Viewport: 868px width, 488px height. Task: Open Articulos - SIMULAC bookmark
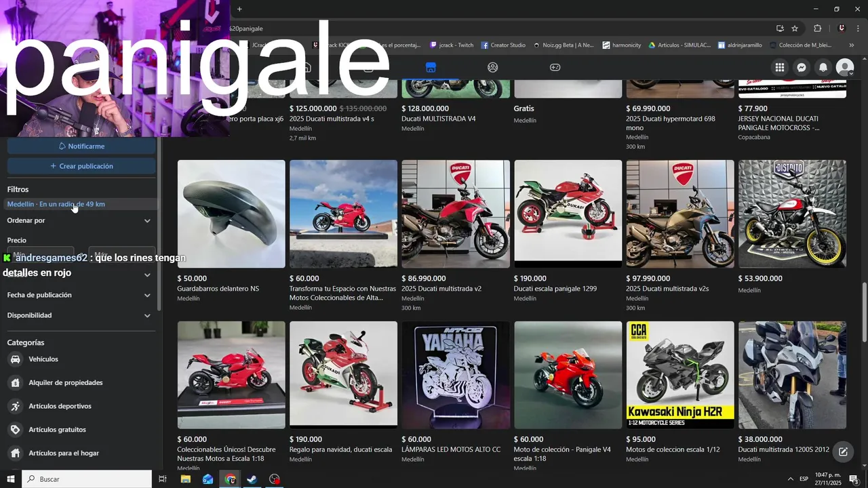click(x=679, y=45)
